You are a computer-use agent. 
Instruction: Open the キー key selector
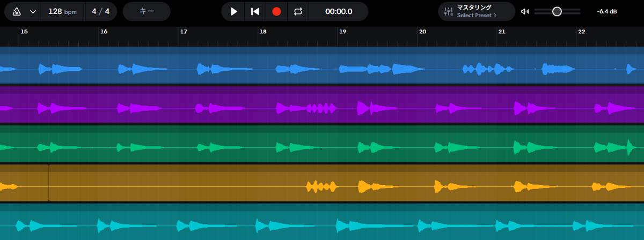coord(147,11)
